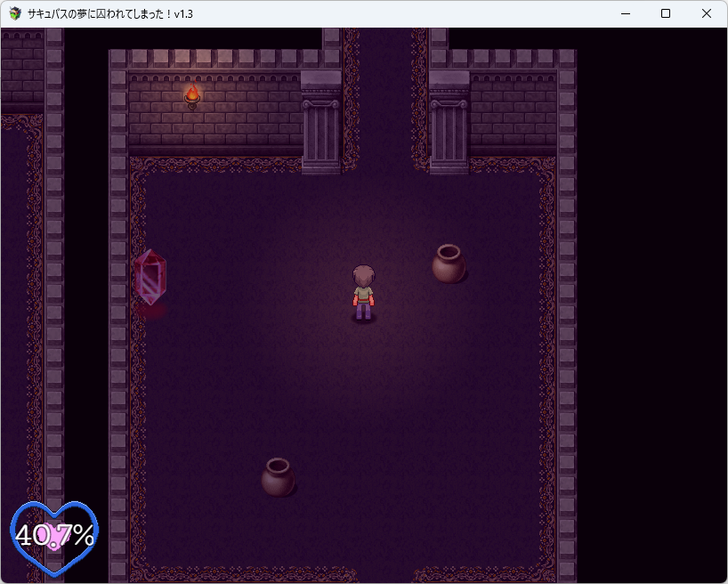
Task: Click the brick wall in the far-left room
Action: pyautogui.click(x=21, y=76)
